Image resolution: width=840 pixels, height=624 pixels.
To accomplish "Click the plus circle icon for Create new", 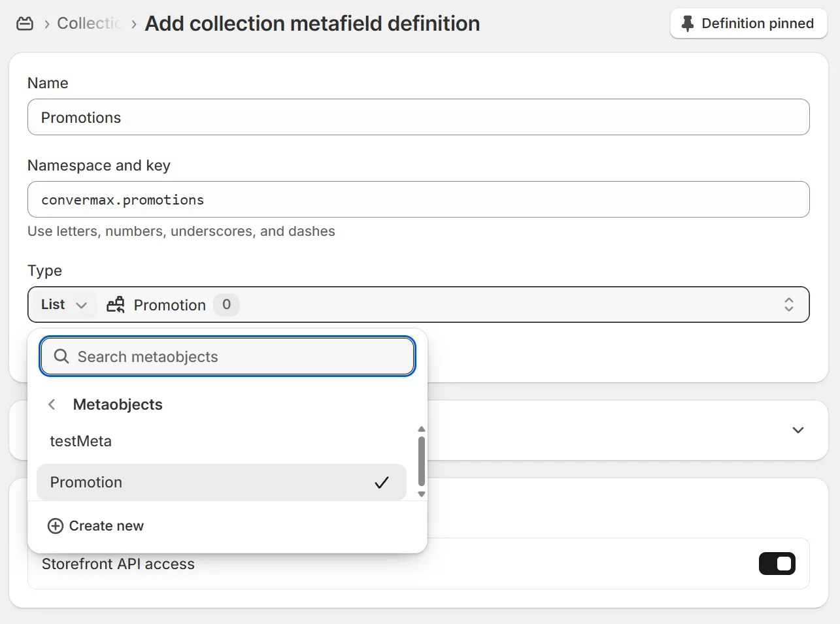I will (x=56, y=526).
